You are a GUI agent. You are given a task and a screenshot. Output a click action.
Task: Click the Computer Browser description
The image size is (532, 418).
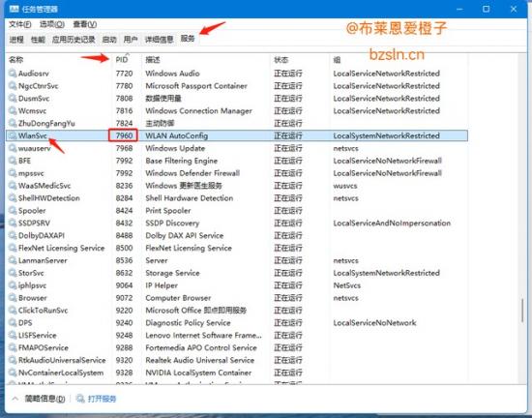pos(178,298)
